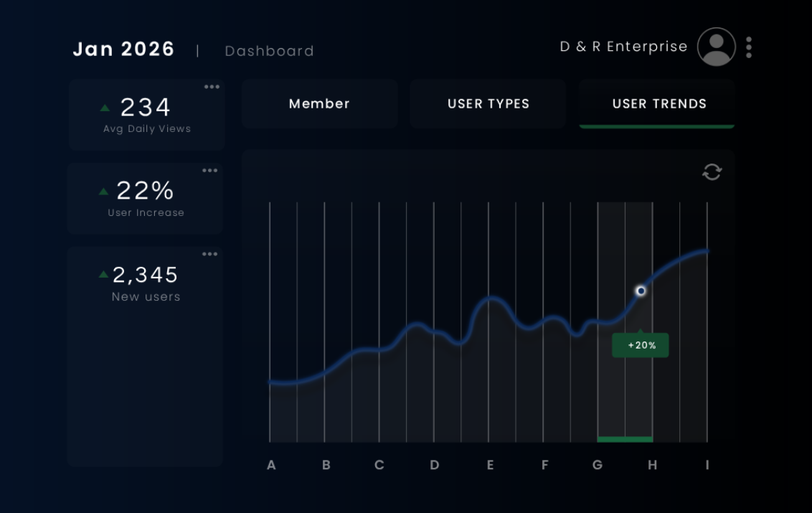812x513 pixels.
Task: Open options menu on New users card
Action: tap(209, 255)
